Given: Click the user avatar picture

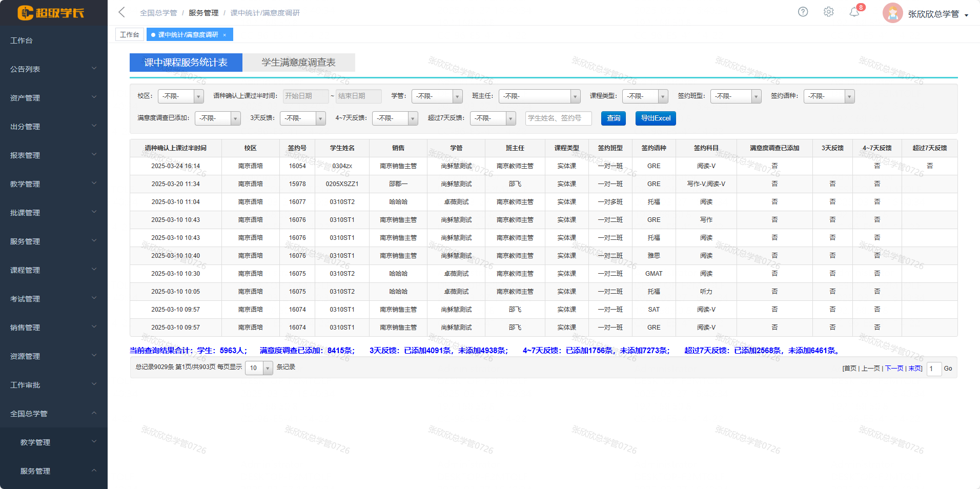Looking at the screenshot, I should tap(892, 13).
